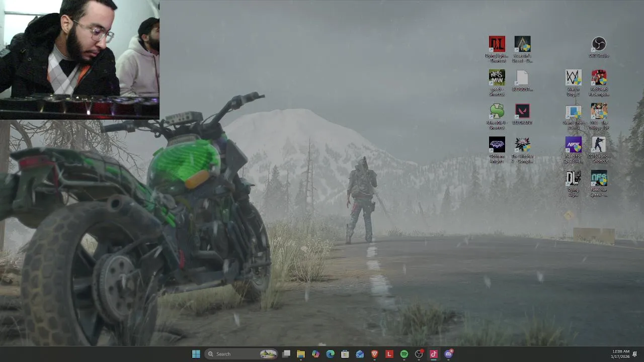Open the CS16Launcher shortcut icon

click(x=599, y=150)
